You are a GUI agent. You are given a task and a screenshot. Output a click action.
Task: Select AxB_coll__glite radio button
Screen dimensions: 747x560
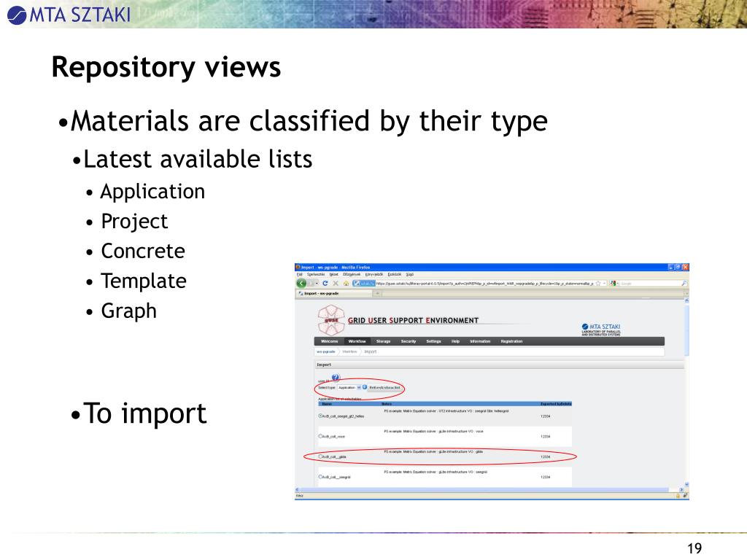[x=320, y=456]
